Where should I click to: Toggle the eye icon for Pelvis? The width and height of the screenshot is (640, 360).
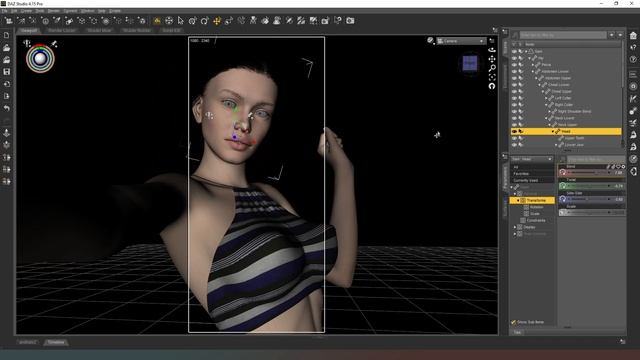[x=514, y=64]
